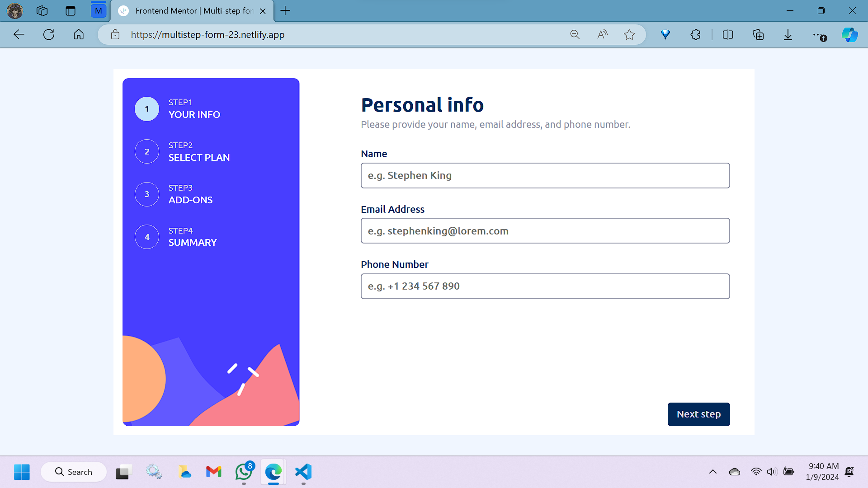This screenshot has width=868, height=488.
Task: Click the home icon in toolbar
Action: pos(79,35)
